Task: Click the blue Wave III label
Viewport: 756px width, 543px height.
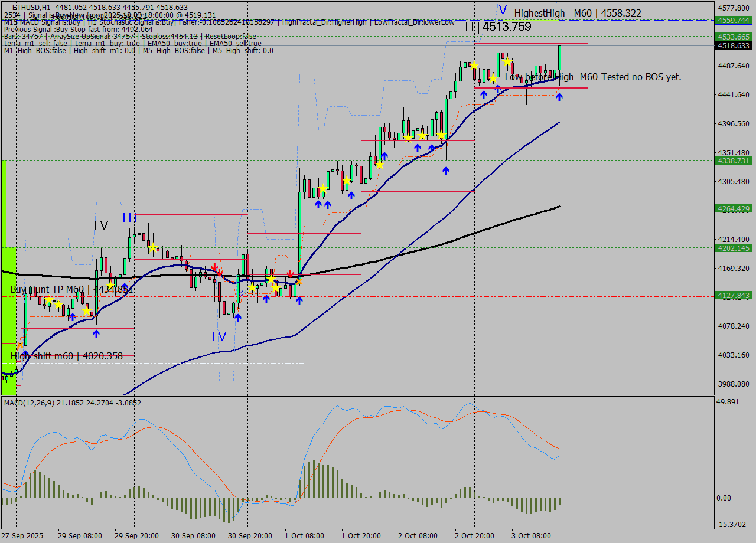Action: [130, 218]
